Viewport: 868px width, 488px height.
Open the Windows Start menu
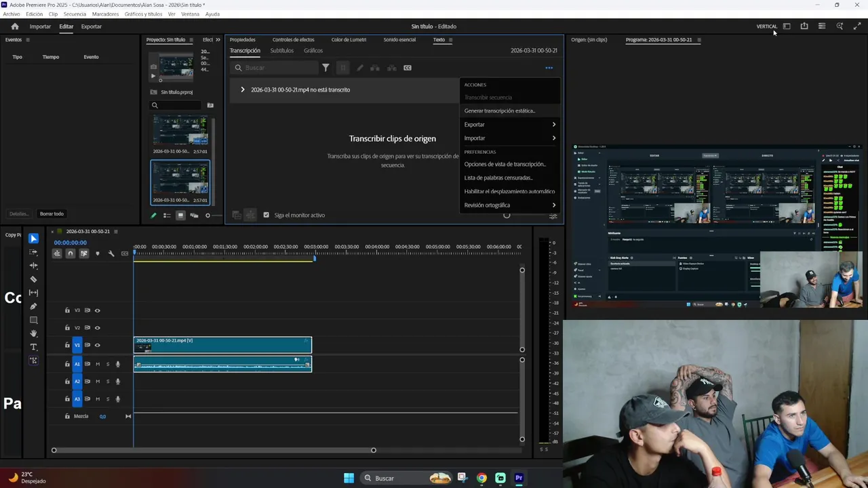[349, 478]
